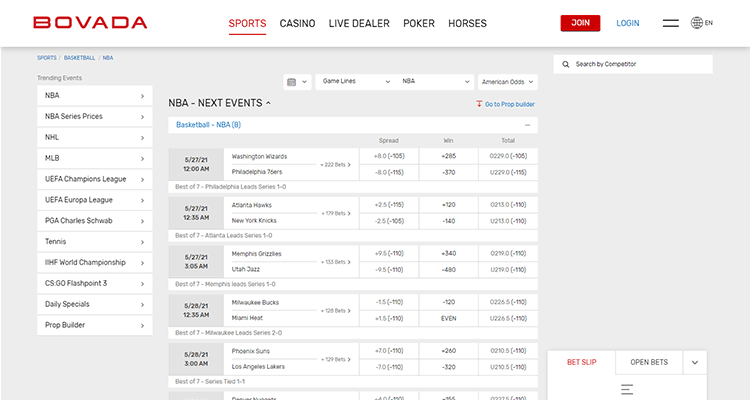The width and height of the screenshot is (750, 400).
Task: Open +133 Bets for Grizzlies vs Jazz
Action: pos(336,262)
